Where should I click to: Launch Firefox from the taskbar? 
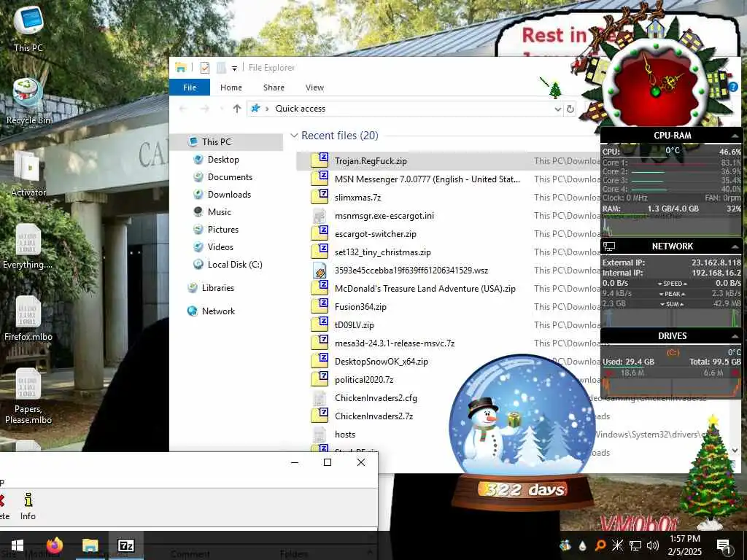pos(54,545)
